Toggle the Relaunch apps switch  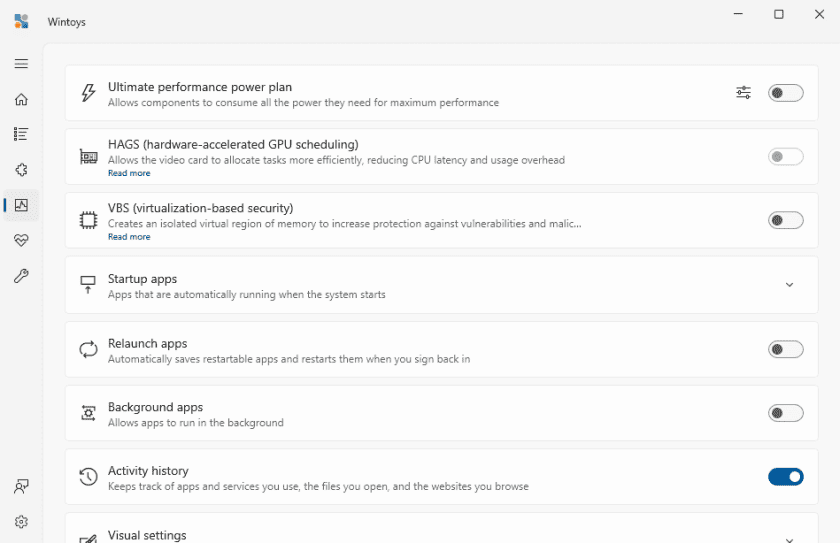pyautogui.click(x=785, y=349)
